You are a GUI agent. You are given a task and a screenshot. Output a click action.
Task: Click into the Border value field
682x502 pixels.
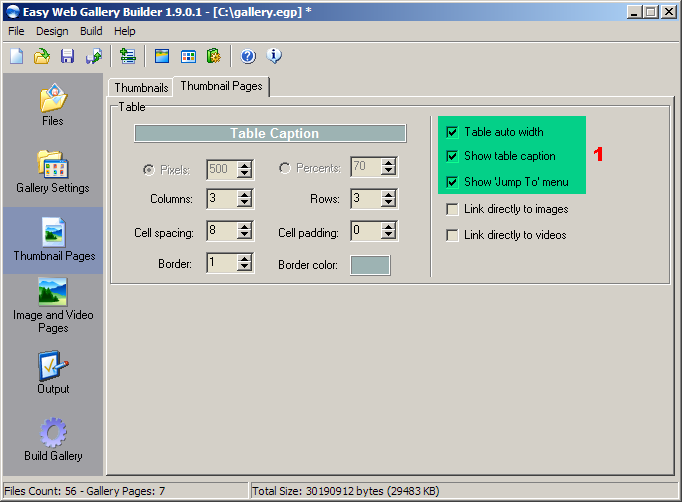tap(222, 263)
